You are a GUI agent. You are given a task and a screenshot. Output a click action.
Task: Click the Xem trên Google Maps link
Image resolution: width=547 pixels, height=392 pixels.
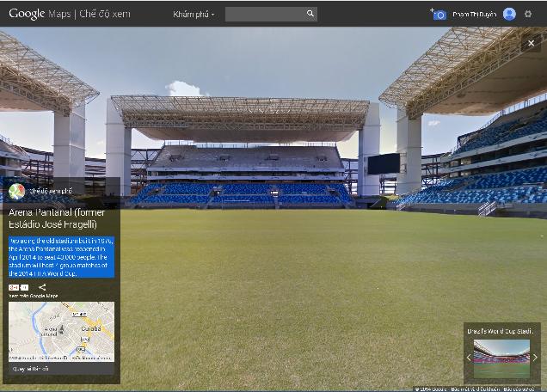point(34,297)
